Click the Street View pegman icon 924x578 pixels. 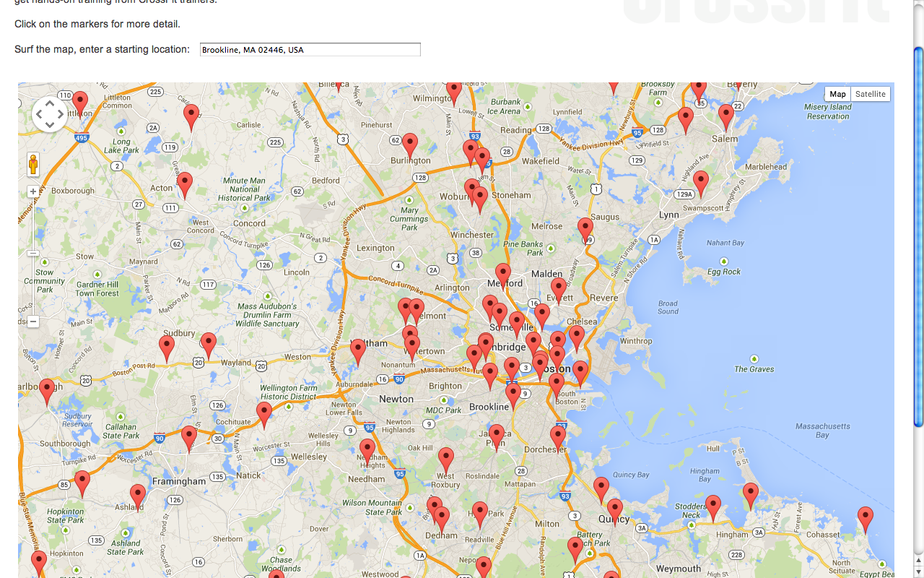click(33, 165)
